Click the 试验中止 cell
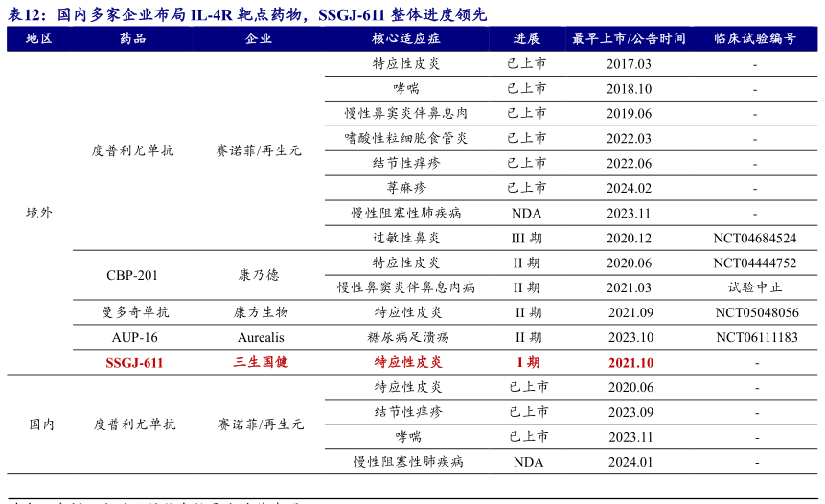Image resolution: width=825 pixels, height=504 pixels. pos(755,287)
